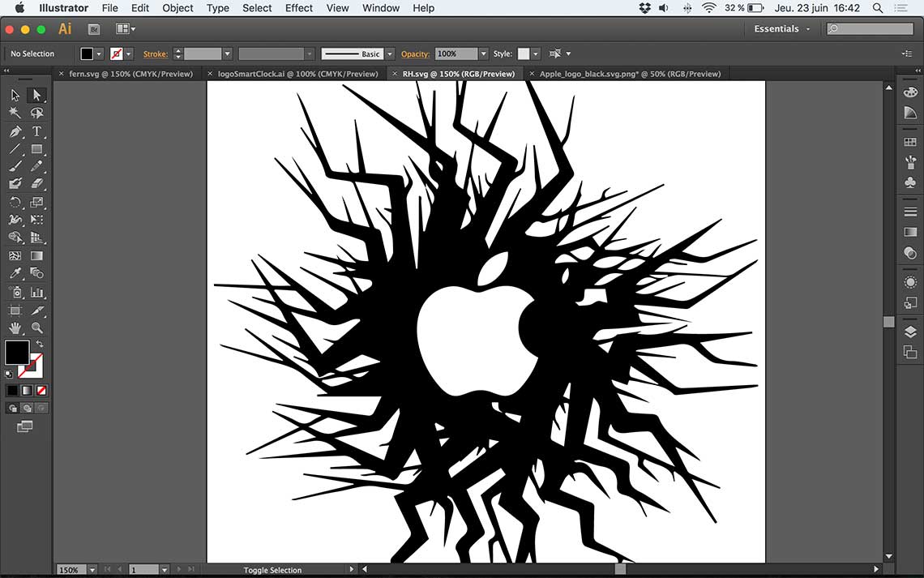
Task: Select the Free Transform tool
Action: [36, 220]
